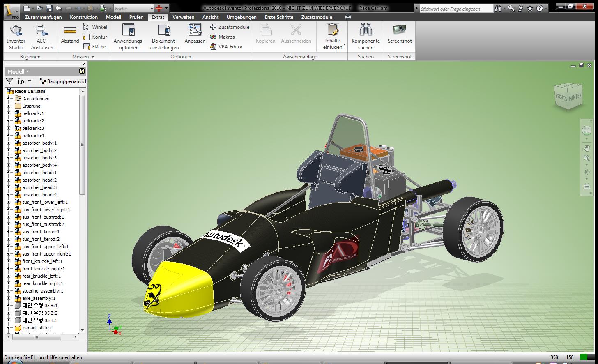This screenshot has height=364, width=598.
Task: Launch AEC-Austausch exchange tool
Action: tap(42, 37)
